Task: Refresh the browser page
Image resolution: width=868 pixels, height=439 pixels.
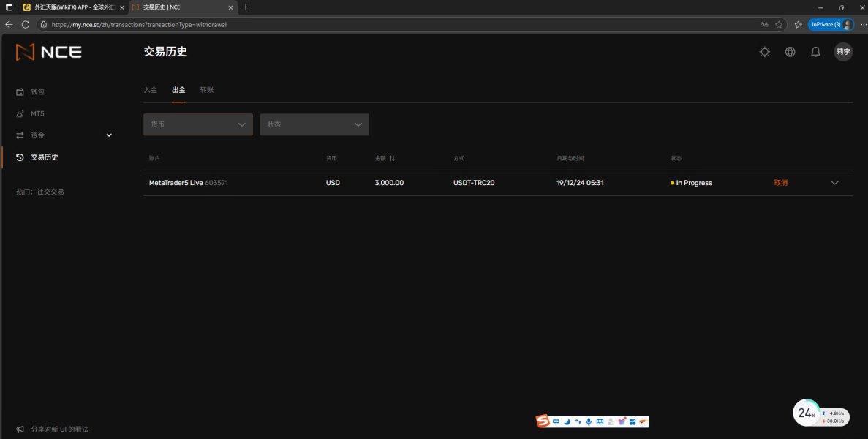Action: click(x=26, y=24)
